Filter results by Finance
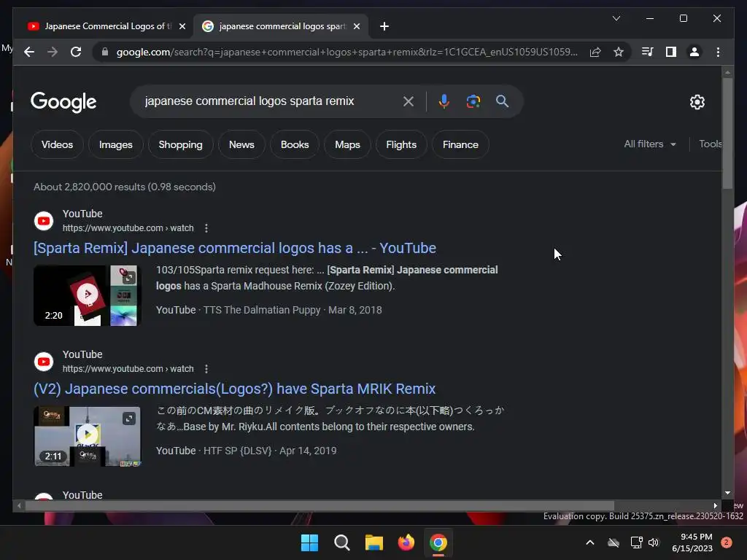The height and width of the screenshot is (560, 747). 460,145
